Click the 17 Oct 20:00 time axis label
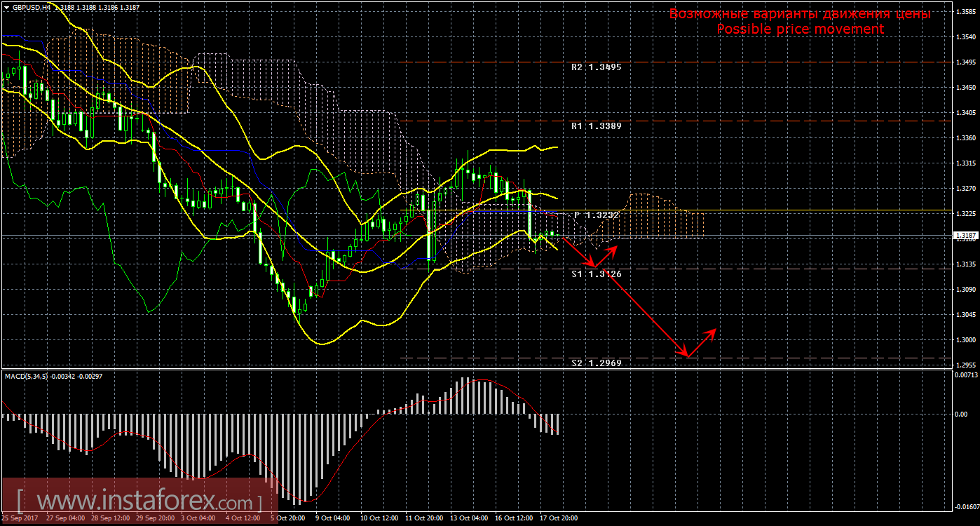The height and width of the screenshot is (526, 980). [559, 518]
